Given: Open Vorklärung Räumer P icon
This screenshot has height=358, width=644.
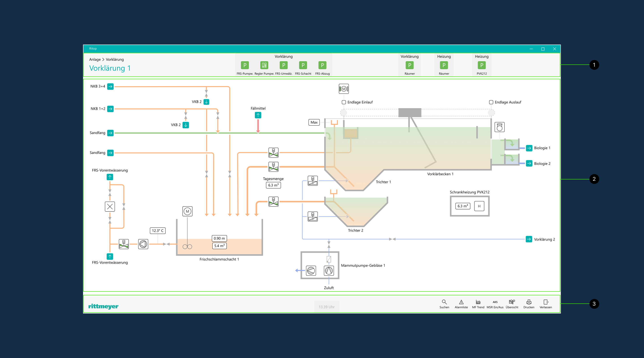Looking at the screenshot, I should pos(409,65).
